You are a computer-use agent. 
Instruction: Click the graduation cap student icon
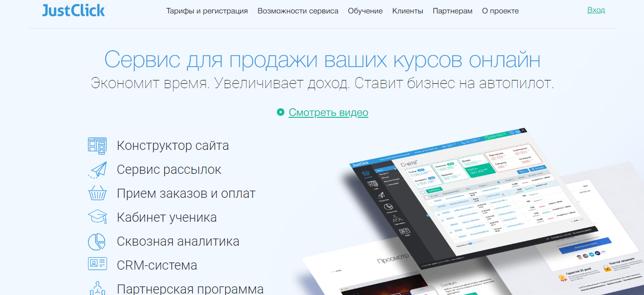[x=97, y=217]
